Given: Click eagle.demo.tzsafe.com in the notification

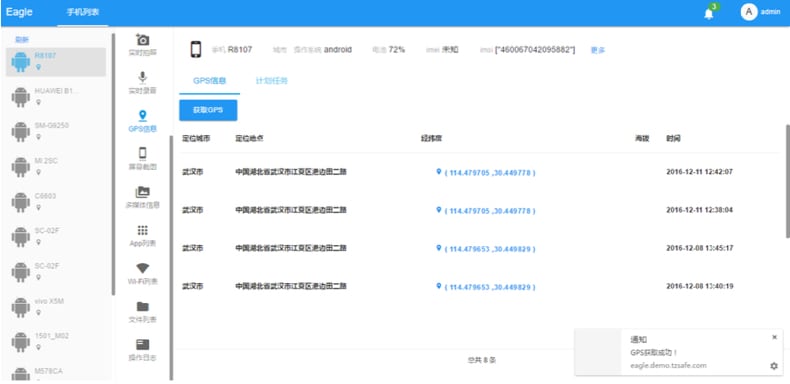Looking at the screenshot, I should [668, 365].
